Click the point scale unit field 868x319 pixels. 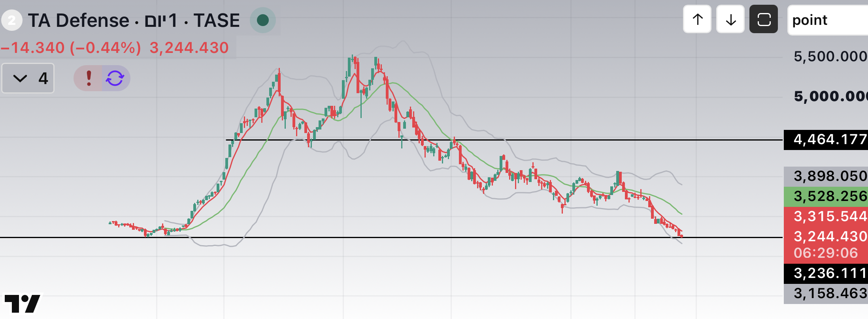click(x=828, y=20)
